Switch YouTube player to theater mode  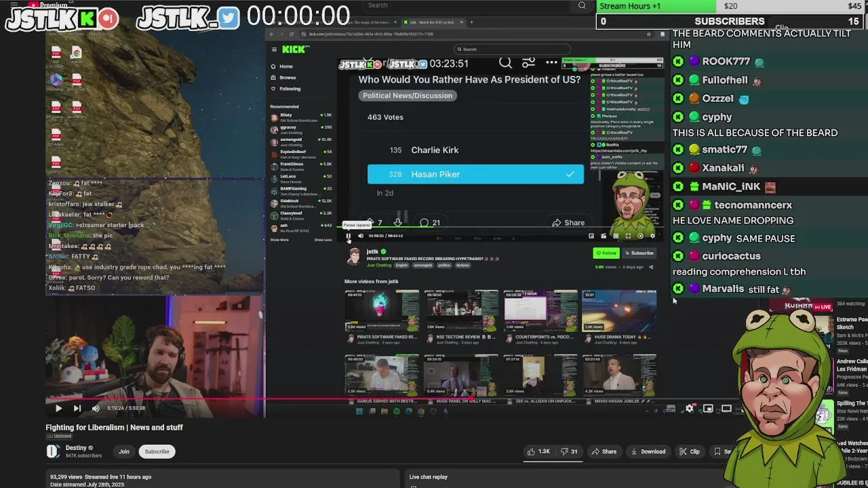[726, 409]
